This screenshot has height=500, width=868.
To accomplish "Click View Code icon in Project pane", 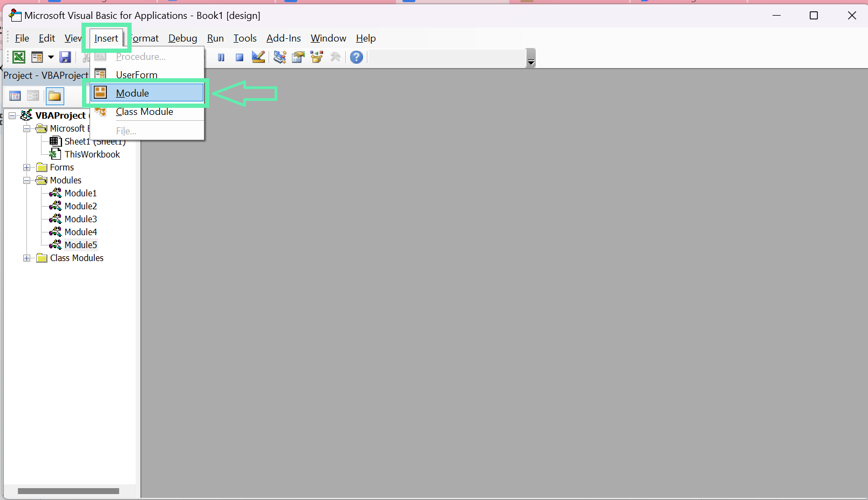I will pos(15,96).
